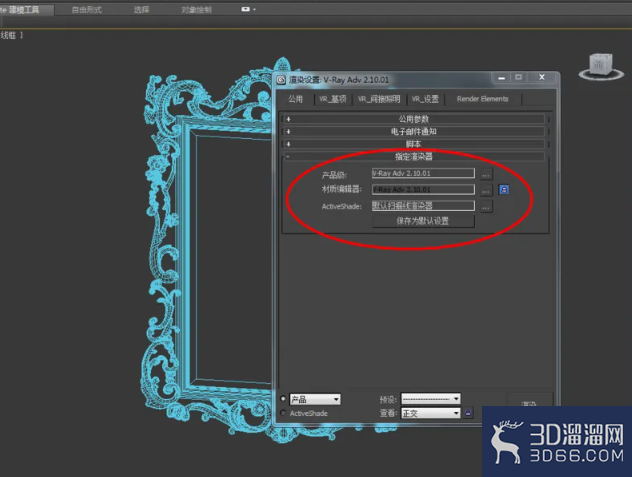Viewport: 632px width, 477px height.
Task: Click the ActiveShade renderer name field
Action: tap(423, 206)
